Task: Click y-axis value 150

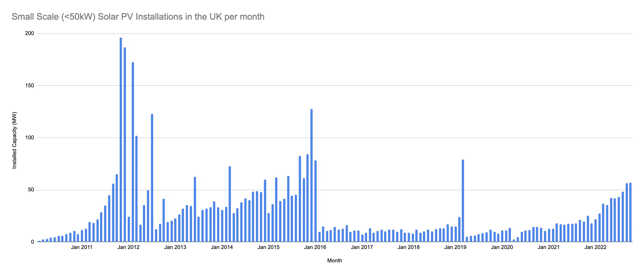Action: (x=29, y=86)
